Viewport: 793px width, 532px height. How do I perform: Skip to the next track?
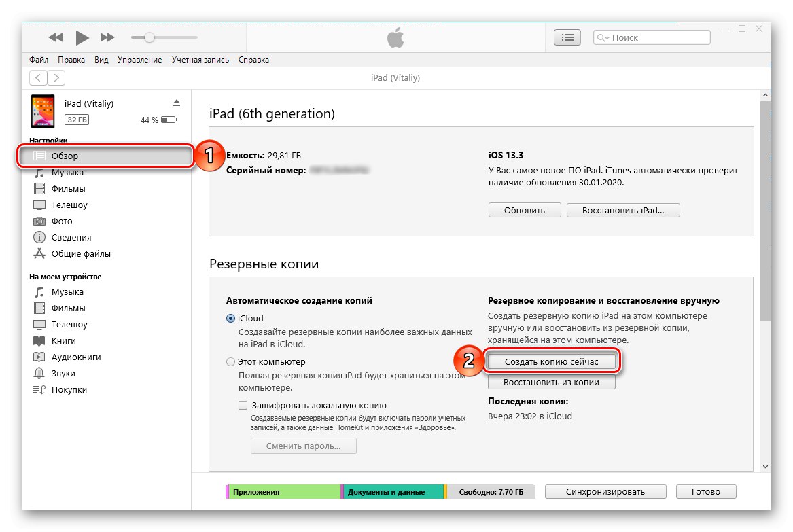[107, 37]
